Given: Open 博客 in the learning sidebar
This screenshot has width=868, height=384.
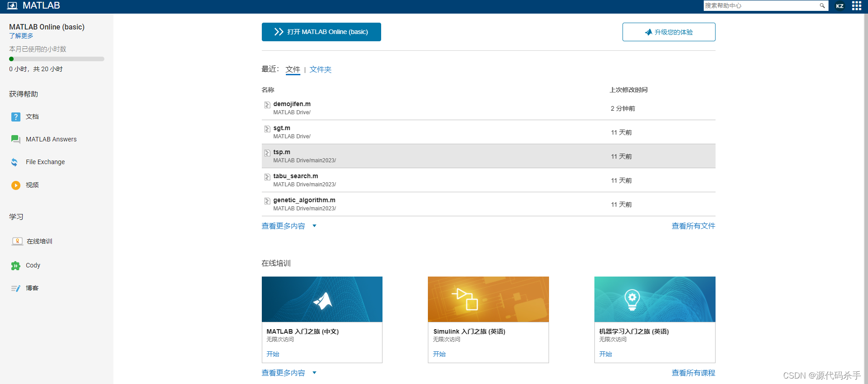Looking at the screenshot, I should (32, 288).
